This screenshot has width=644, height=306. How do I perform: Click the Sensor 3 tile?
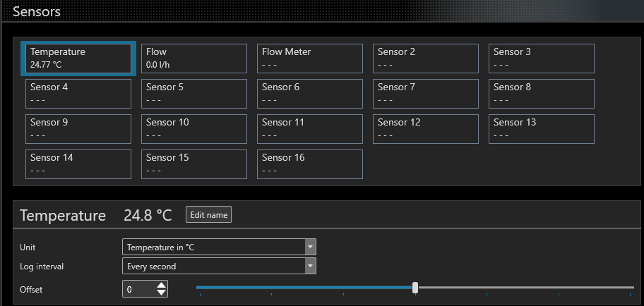[x=542, y=59]
